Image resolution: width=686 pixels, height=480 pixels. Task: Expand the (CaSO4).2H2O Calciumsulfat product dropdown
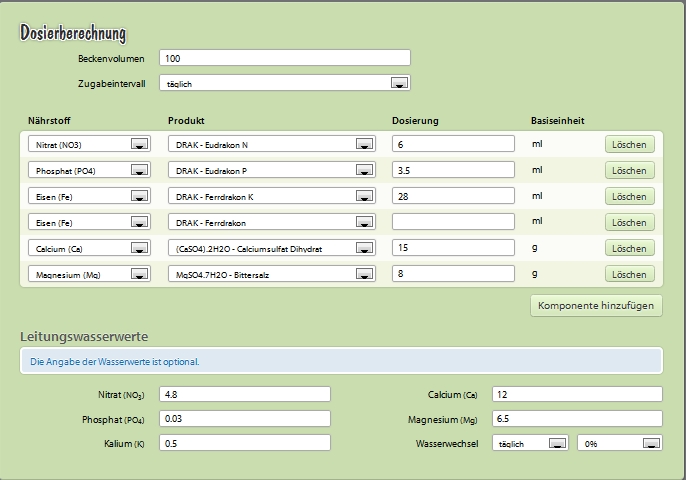272,248
